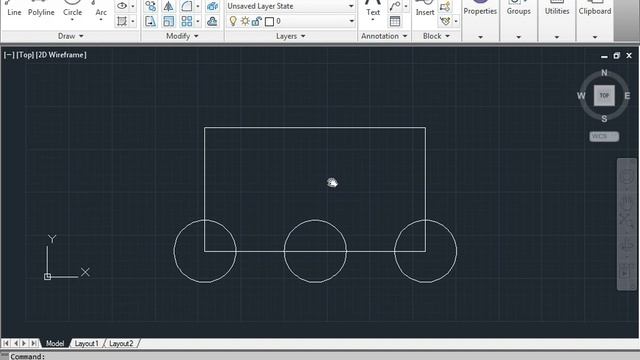This screenshot has height=360, width=640.
Task: Open the ellipse tool dropdown arrow
Action: pos(133,6)
